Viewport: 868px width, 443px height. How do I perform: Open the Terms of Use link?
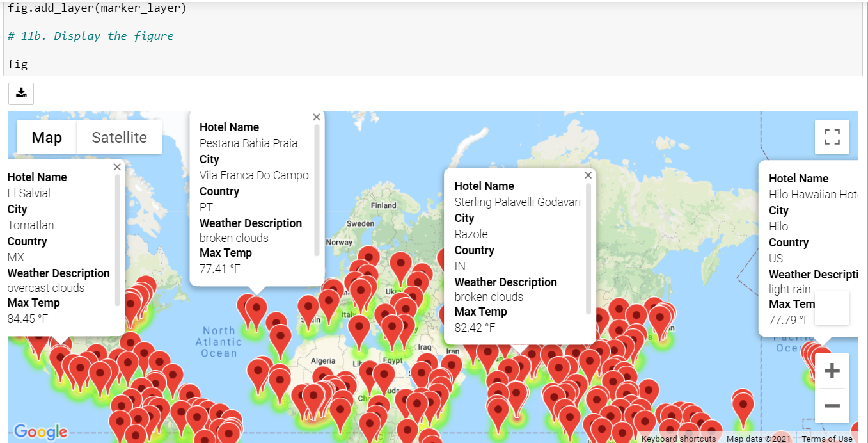(x=827, y=439)
